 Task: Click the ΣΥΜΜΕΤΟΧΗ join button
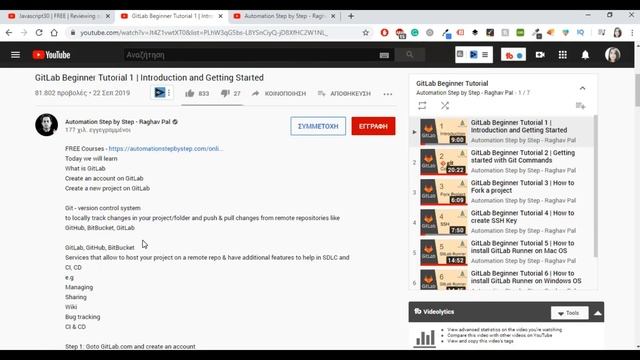pos(318,126)
